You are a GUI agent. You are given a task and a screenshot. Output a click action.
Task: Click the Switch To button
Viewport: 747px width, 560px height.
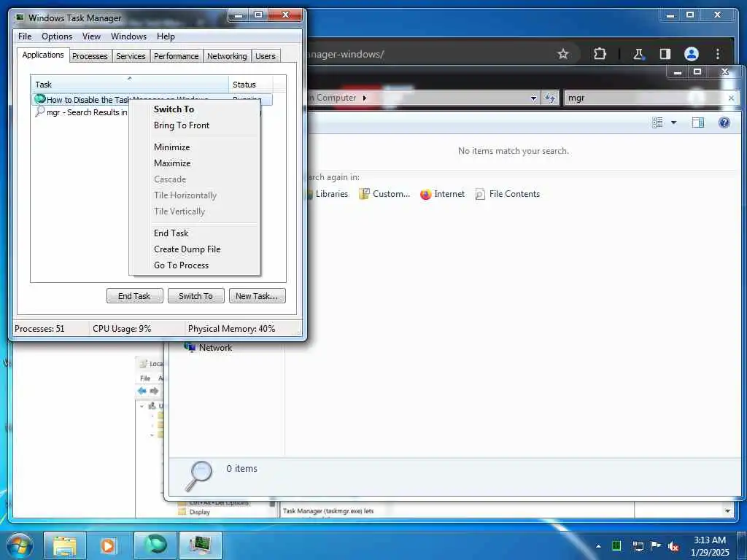[x=196, y=296]
